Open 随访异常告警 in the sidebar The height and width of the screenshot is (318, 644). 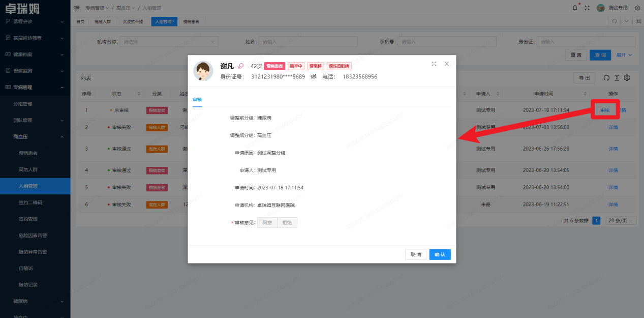33,252
